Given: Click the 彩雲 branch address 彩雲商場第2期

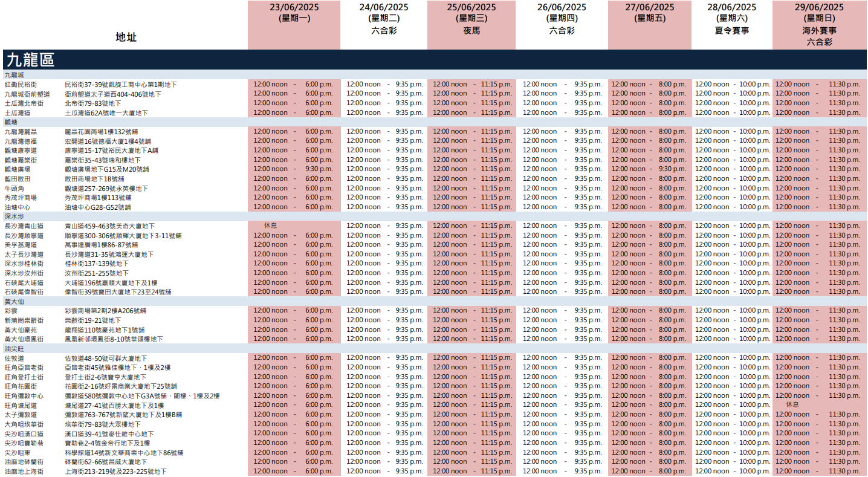Looking at the screenshot, I should point(105,311).
